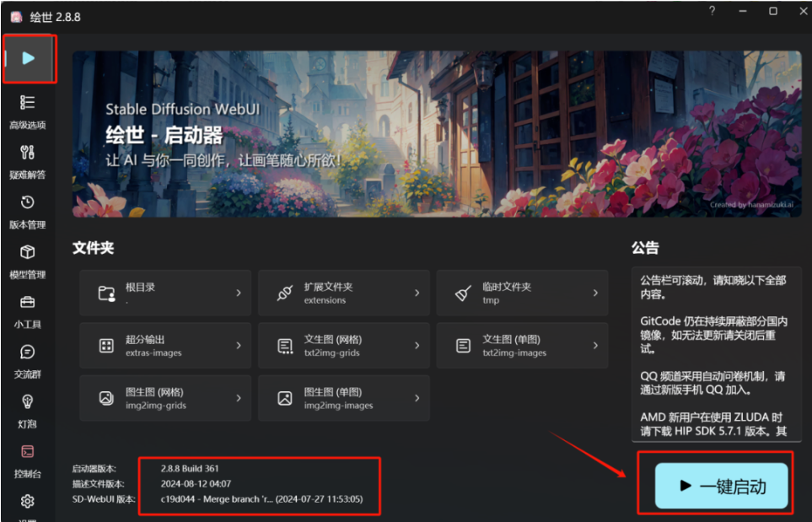Click the SD-WebUI 版本 label
The height and width of the screenshot is (522, 812).
tap(104, 499)
